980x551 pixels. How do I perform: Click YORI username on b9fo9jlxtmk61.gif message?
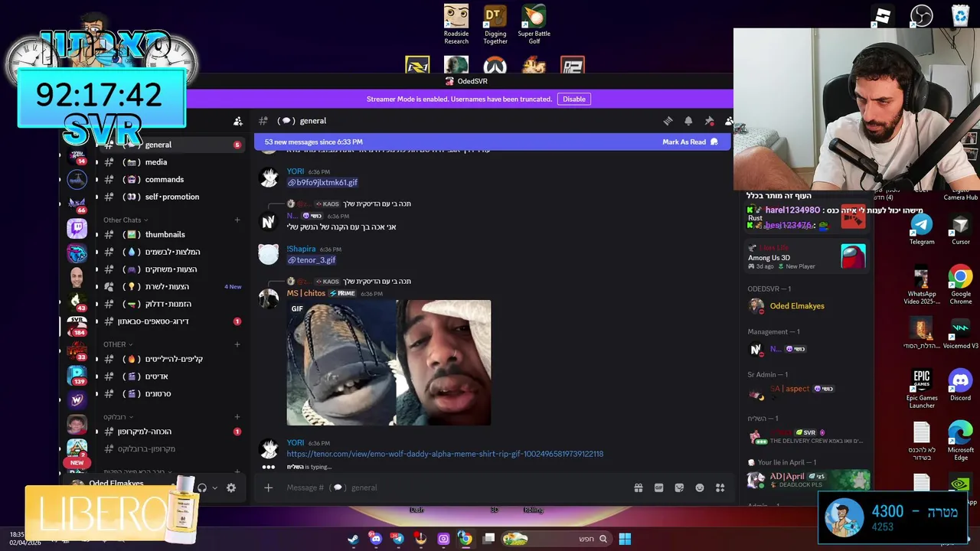(x=296, y=171)
